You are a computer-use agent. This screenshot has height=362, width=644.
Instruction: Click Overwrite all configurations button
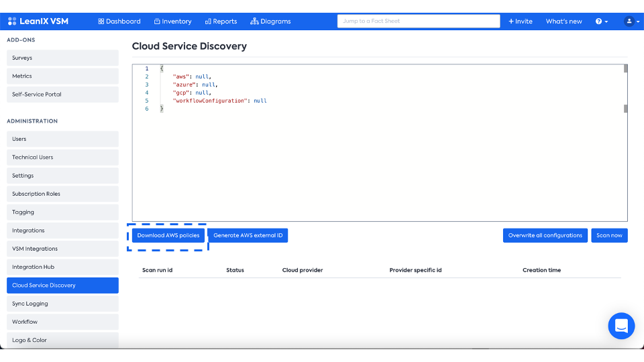point(545,235)
